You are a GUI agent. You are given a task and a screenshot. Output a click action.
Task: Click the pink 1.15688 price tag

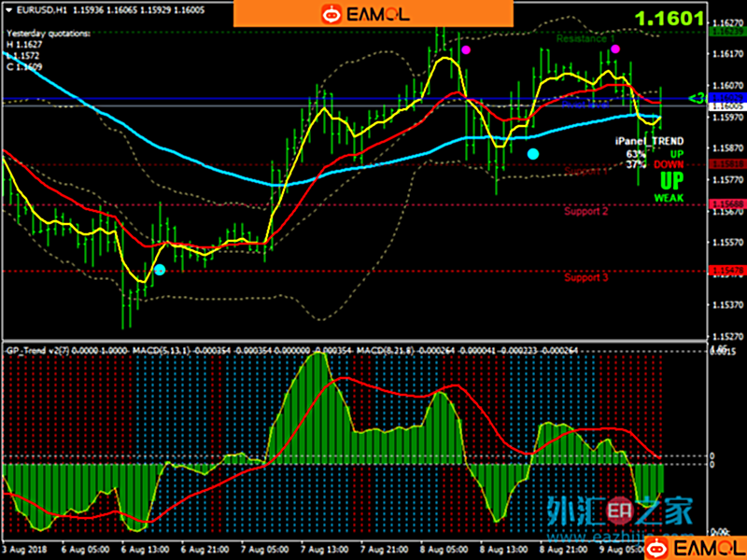726,203
